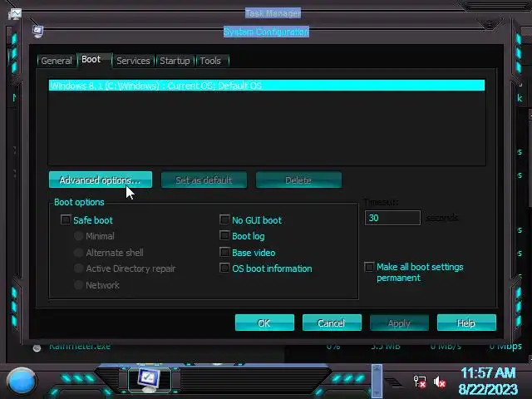Screen dimensions: 532x399
Task: Open the General tab
Action: click(x=56, y=61)
